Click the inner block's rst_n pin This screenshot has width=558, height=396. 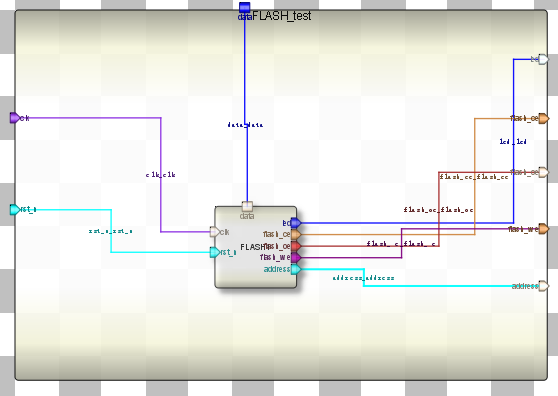tap(215, 252)
